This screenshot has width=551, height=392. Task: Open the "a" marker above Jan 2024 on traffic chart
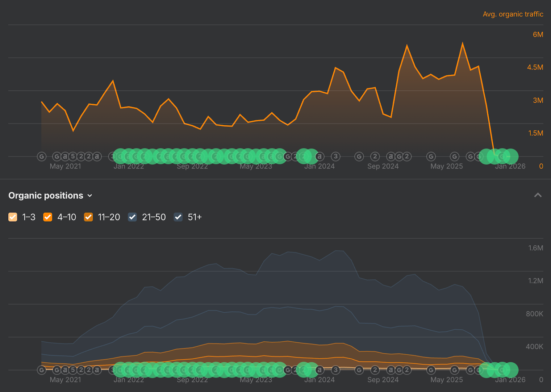[320, 157]
